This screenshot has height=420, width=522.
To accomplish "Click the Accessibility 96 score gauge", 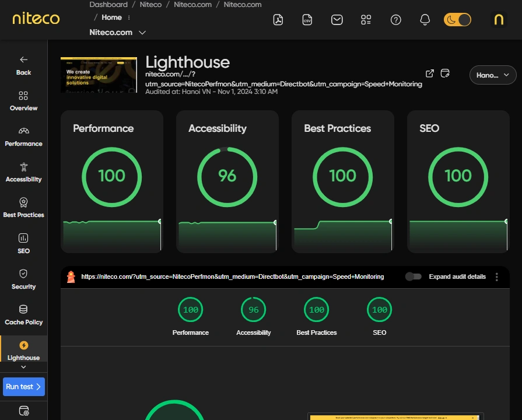I will (227, 177).
